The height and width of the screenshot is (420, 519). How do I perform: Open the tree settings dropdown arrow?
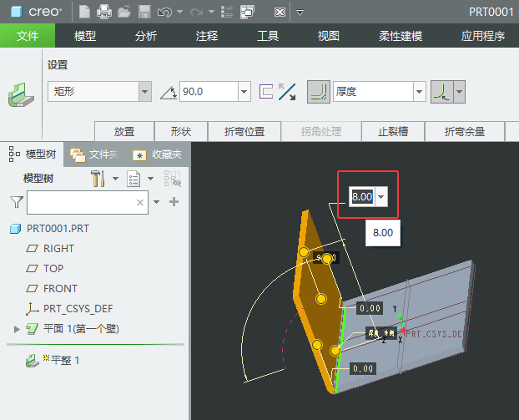(x=115, y=179)
